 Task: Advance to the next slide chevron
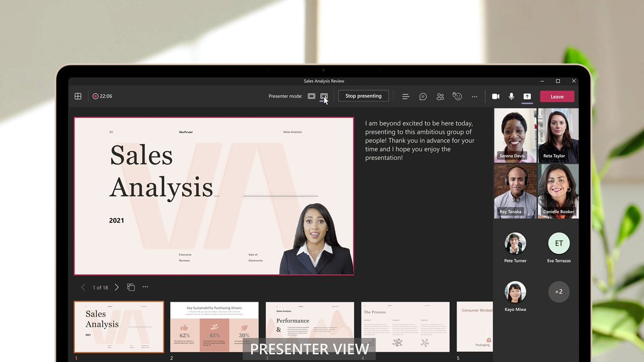coord(116,287)
